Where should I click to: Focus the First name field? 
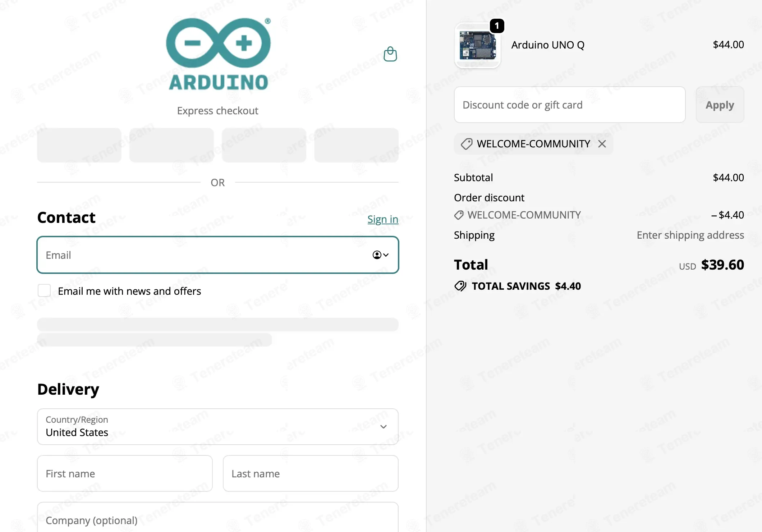pos(125,473)
